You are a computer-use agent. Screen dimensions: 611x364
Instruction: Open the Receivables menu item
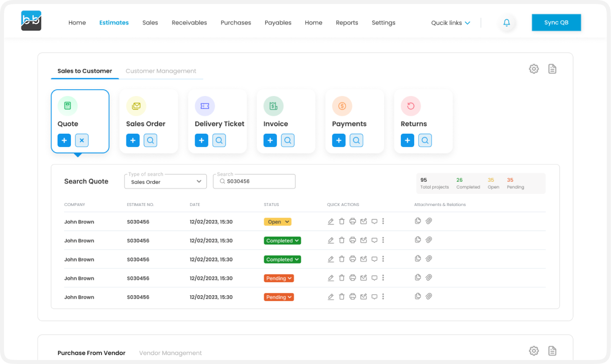(189, 23)
